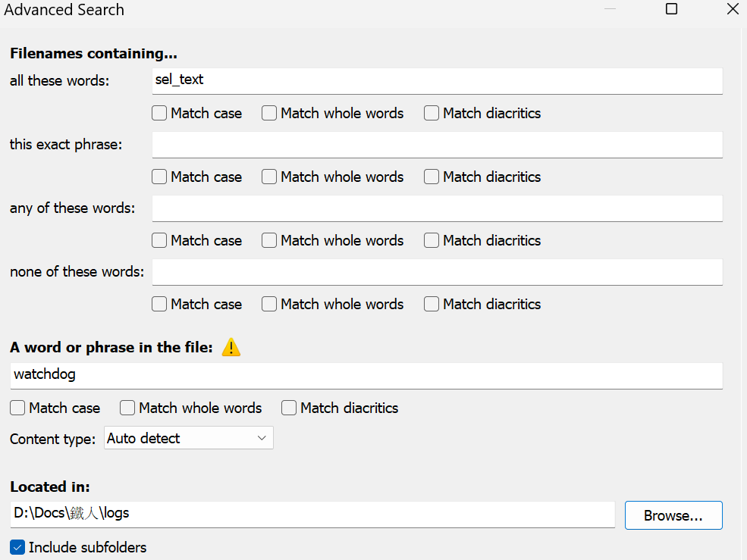The width and height of the screenshot is (747, 560).
Task: Enable Match diacritics under all these words
Action: pos(432,114)
